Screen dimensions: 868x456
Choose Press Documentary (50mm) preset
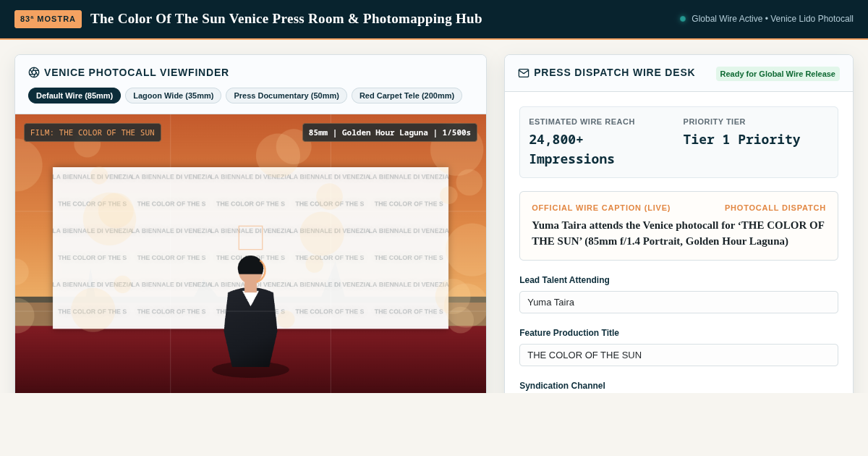pos(286,96)
